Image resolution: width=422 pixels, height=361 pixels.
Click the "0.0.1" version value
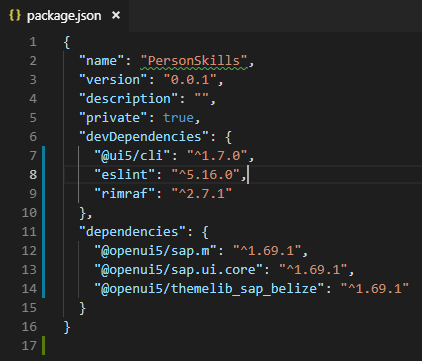pos(190,80)
